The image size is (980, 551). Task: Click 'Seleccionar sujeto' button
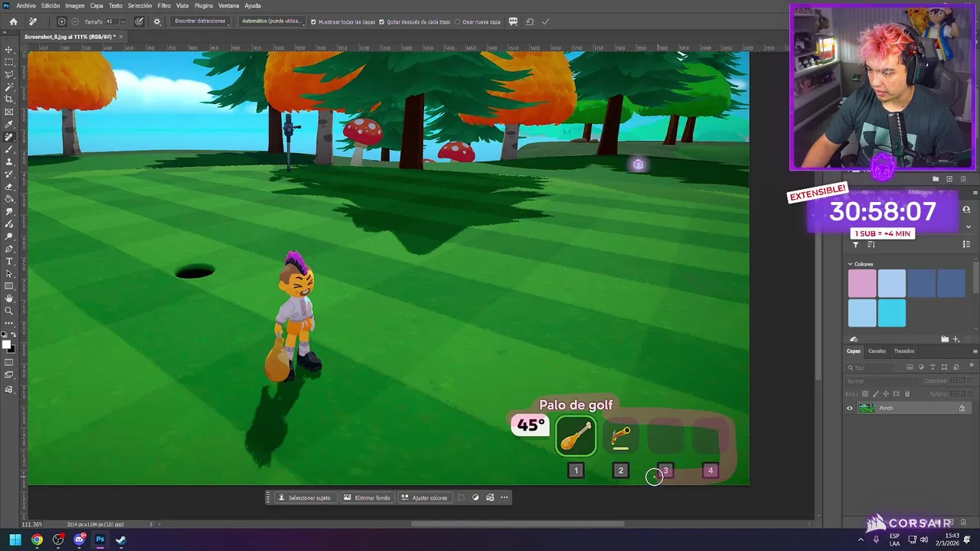coord(305,497)
